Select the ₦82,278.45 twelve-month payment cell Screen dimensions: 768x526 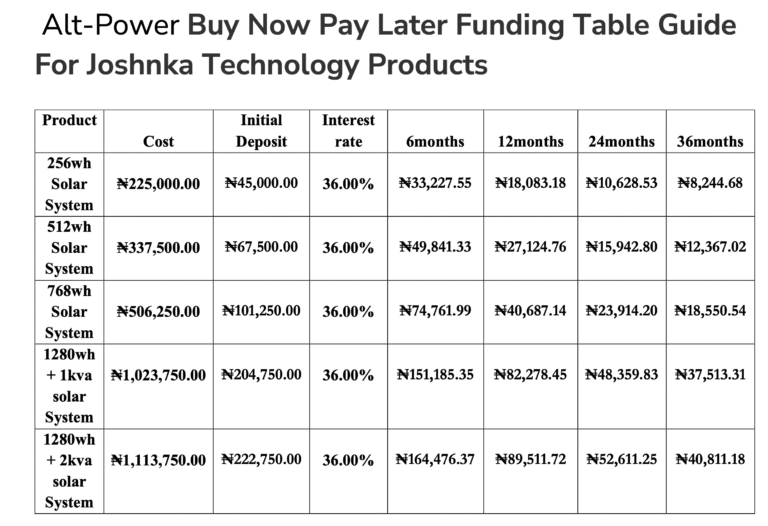[x=530, y=374]
